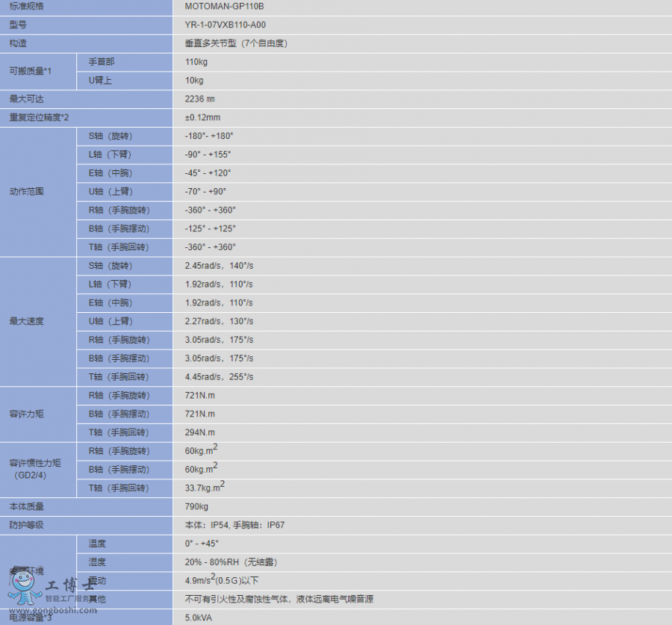
Task: Select the 手首部 sub-label
Action: 102,62
